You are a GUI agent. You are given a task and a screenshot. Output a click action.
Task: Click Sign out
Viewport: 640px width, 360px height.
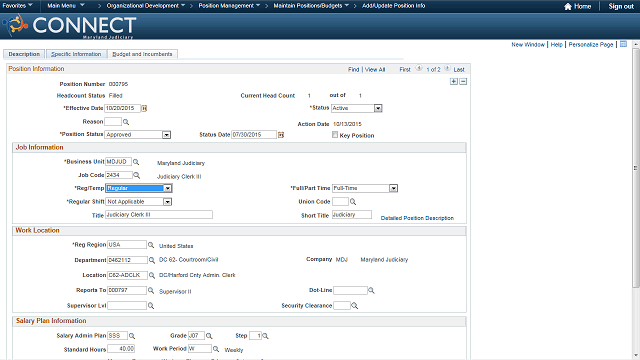tap(621, 6)
